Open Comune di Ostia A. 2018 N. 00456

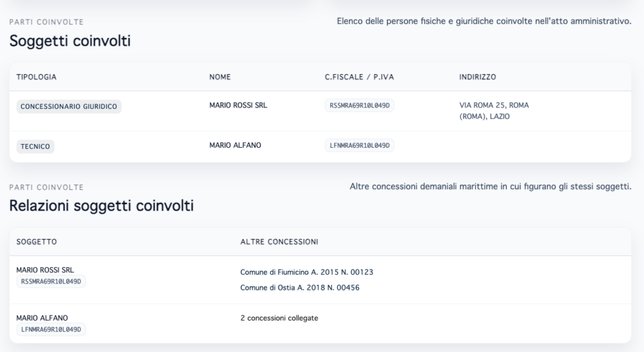pos(299,288)
